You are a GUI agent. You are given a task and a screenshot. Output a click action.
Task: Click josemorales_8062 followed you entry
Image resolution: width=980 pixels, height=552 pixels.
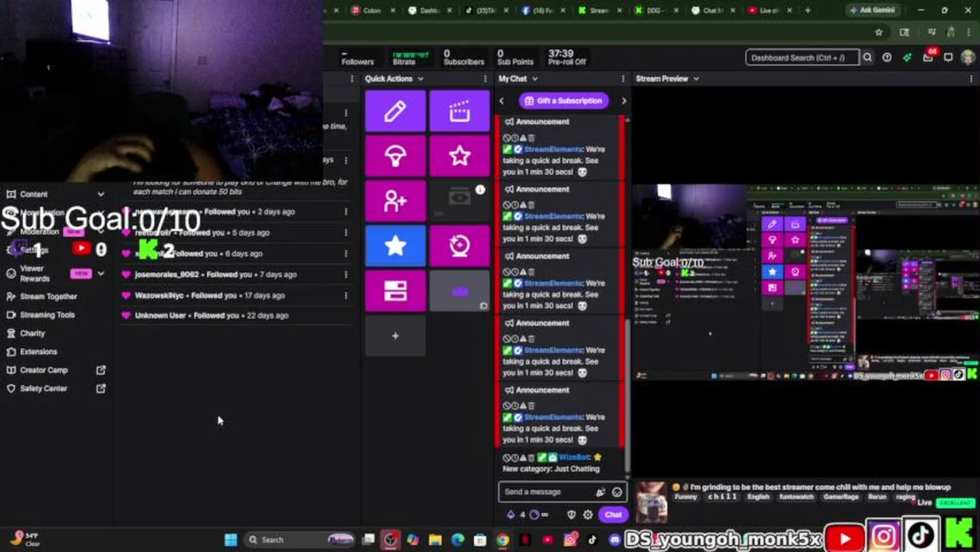pos(215,274)
